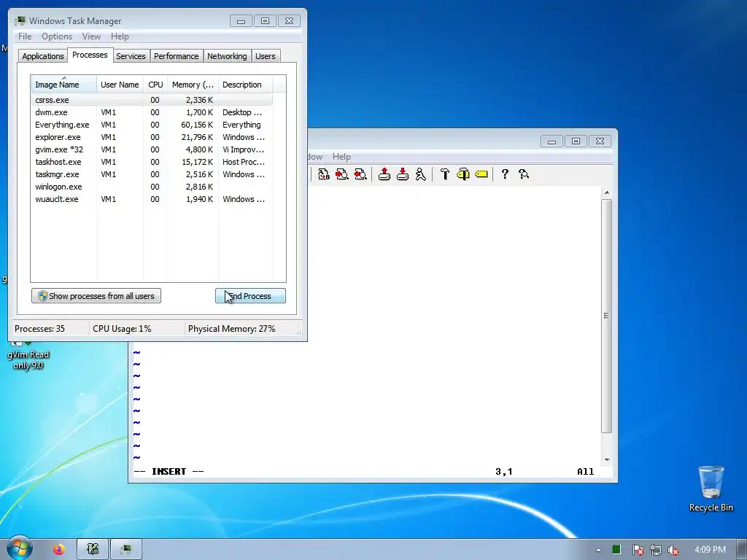Screen dimensions: 747x560
Task: Click the -- INSERT -- mode indicator in gVim
Action: (169, 472)
